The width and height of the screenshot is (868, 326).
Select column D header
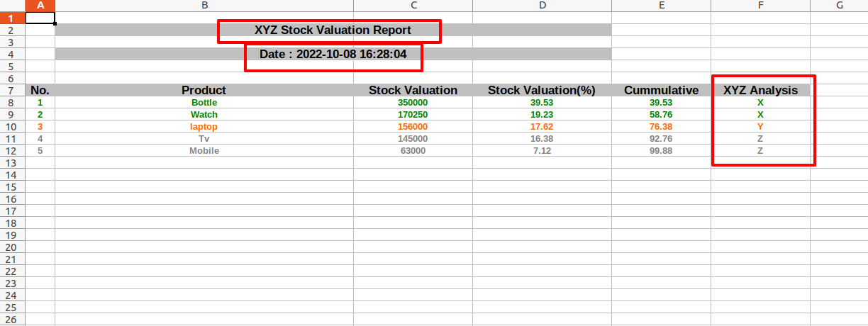click(x=542, y=6)
